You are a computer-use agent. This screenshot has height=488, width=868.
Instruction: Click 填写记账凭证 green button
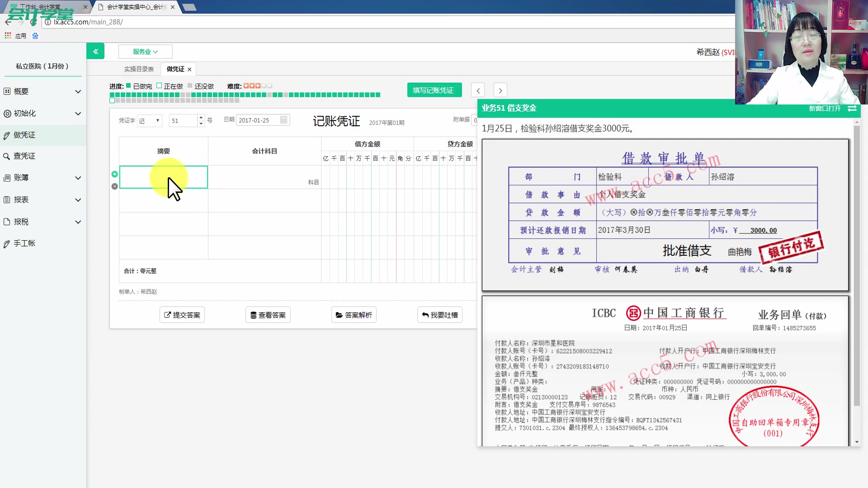pyautogui.click(x=434, y=90)
